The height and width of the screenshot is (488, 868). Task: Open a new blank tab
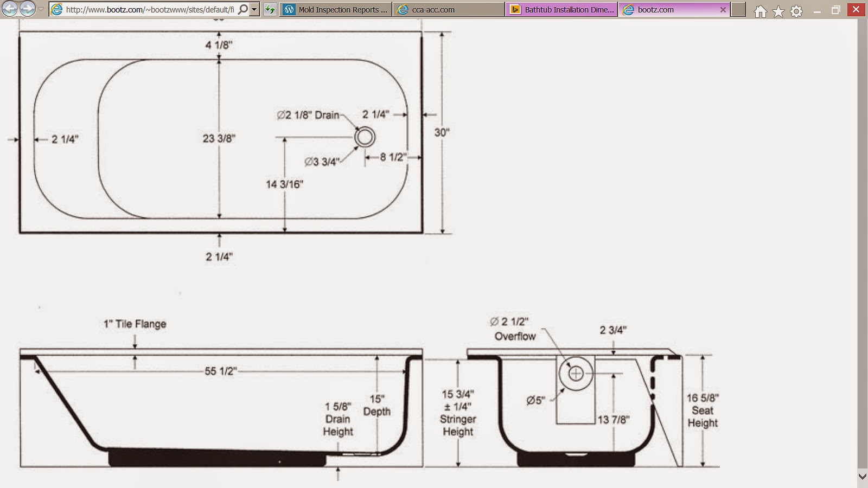[x=738, y=9]
